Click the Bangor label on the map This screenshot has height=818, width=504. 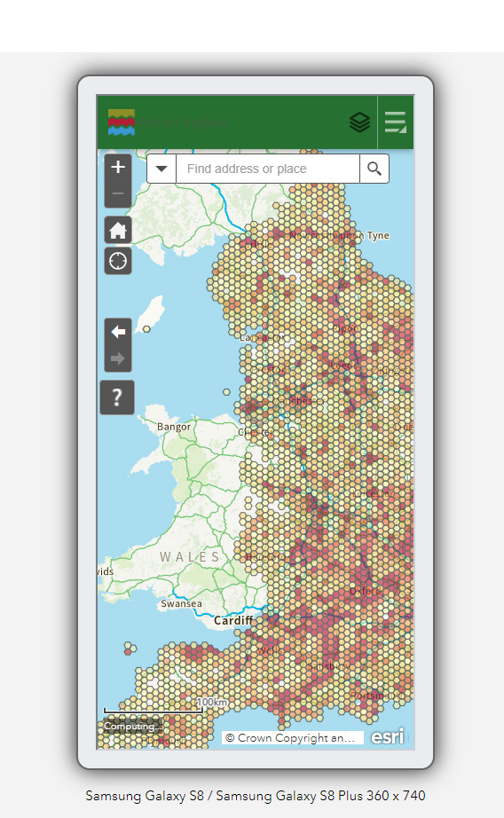coord(174,427)
